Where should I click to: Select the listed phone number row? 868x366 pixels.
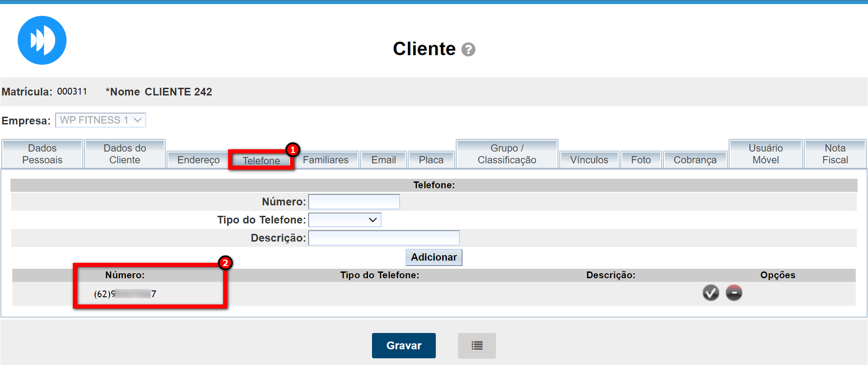125,294
